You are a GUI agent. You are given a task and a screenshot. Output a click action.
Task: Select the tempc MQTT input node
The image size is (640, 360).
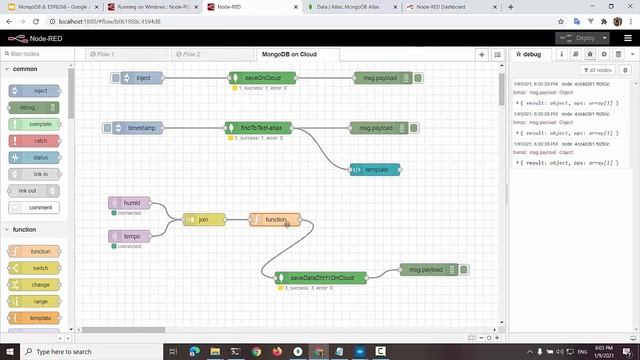129,236
